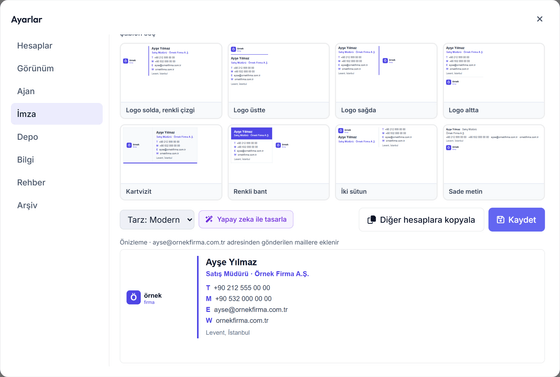Image resolution: width=560 pixels, height=377 pixels.
Task: Open the 'Tarz: Modern' style dropdown
Action: 157,220
